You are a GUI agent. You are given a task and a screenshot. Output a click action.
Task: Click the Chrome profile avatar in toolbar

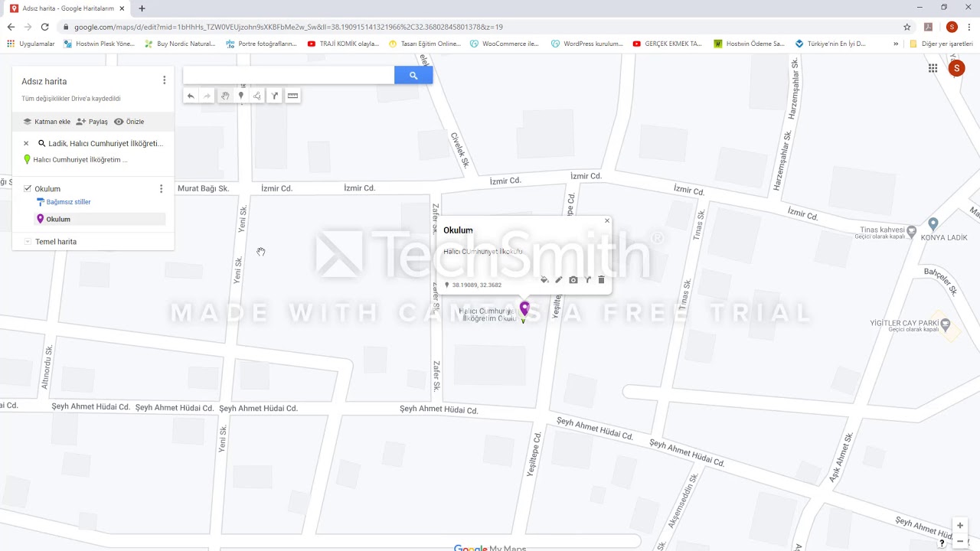[952, 27]
